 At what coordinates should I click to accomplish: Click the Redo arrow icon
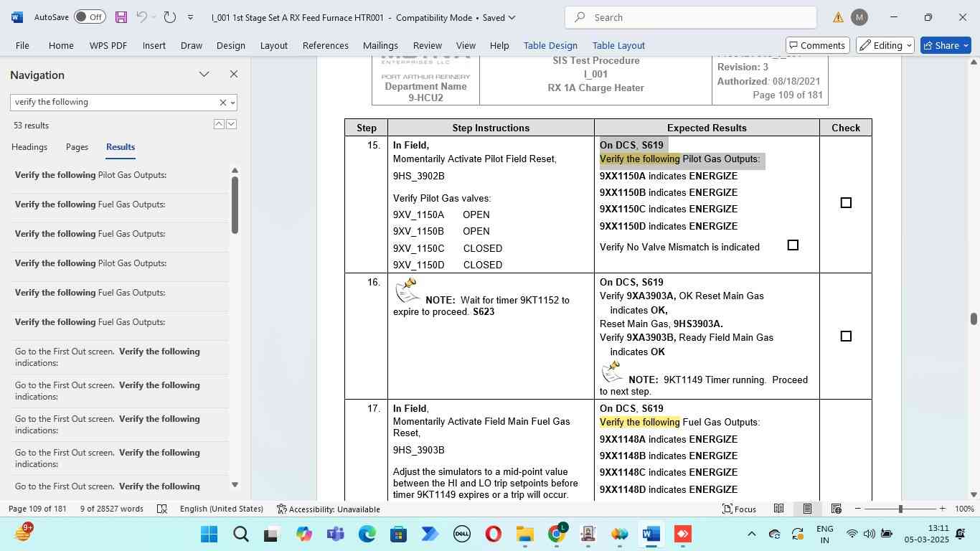point(170,17)
